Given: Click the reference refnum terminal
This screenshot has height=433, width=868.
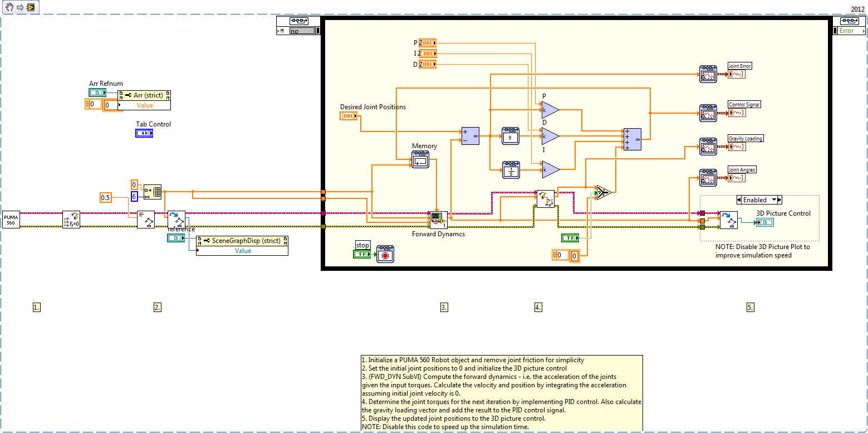Looking at the screenshot, I should click(x=176, y=238).
